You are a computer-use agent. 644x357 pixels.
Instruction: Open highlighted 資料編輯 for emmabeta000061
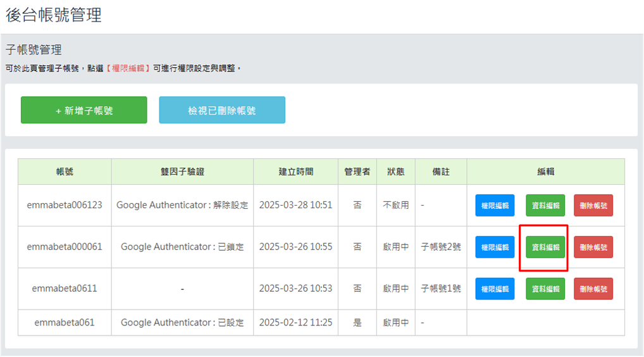545,247
